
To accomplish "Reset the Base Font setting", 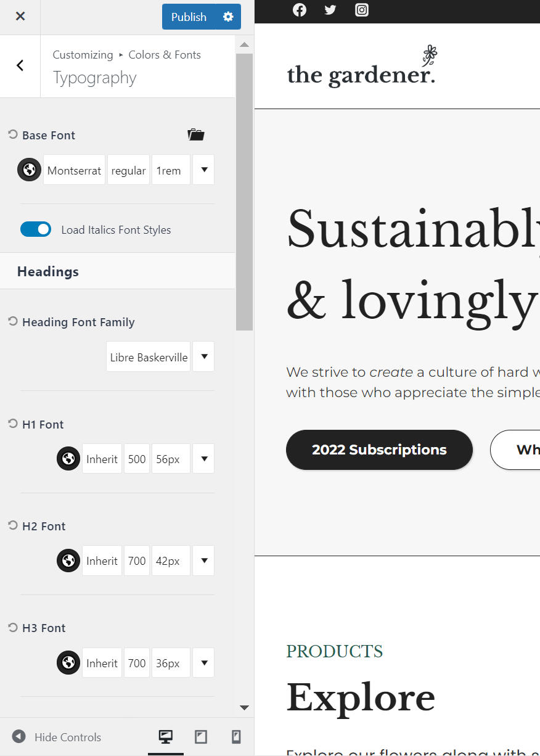I will pos(13,134).
